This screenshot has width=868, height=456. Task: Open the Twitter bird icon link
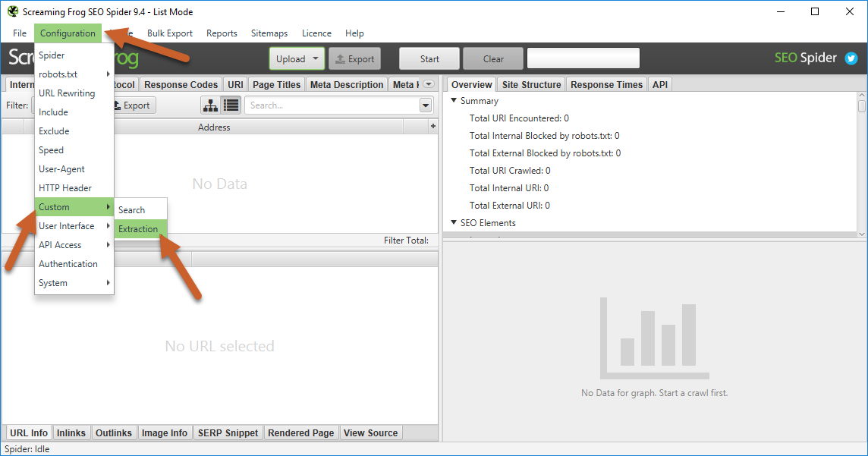(851, 58)
